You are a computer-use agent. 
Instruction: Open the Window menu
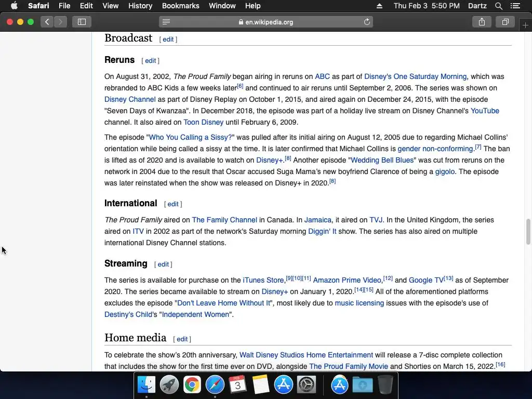click(x=222, y=6)
